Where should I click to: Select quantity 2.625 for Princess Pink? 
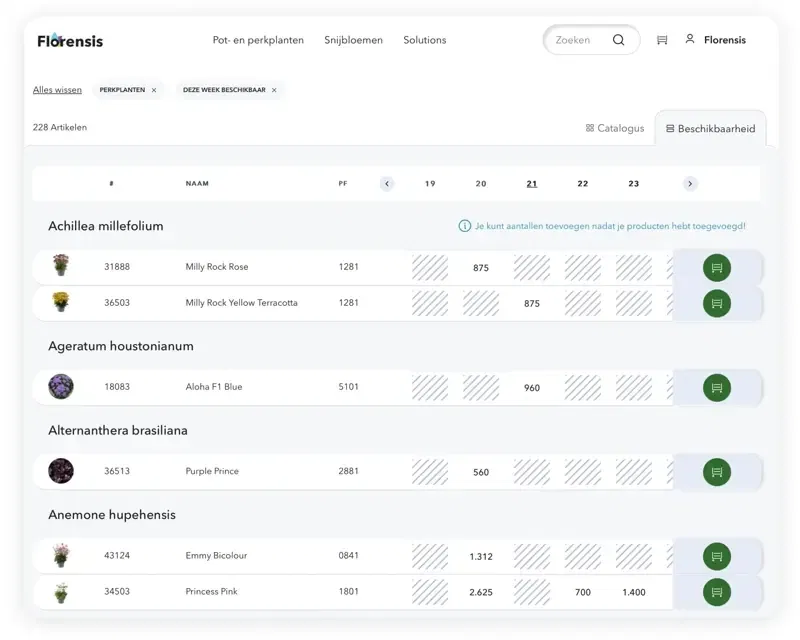coord(481,593)
